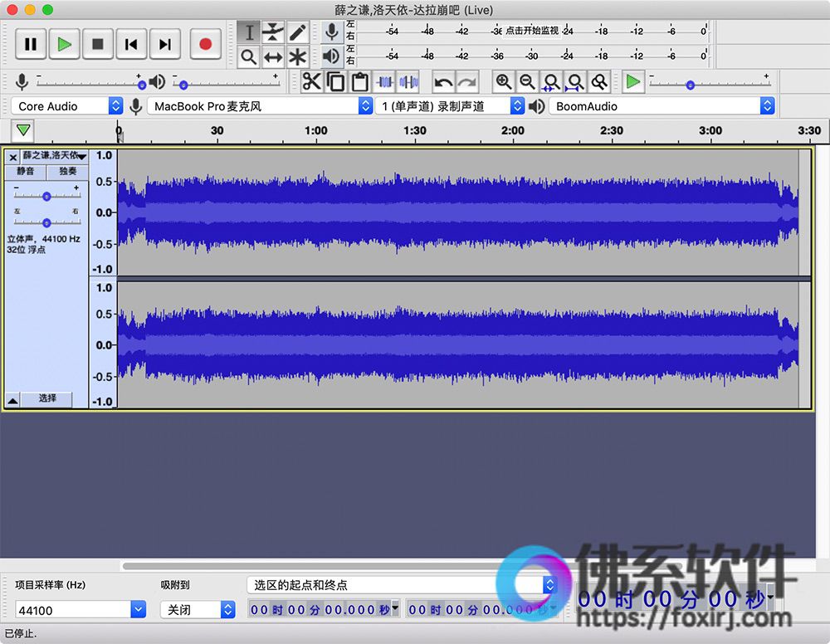Viewport: 830px width, 644px height.
Task: Click the Undo arrow icon
Action: click(x=443, y=82)
